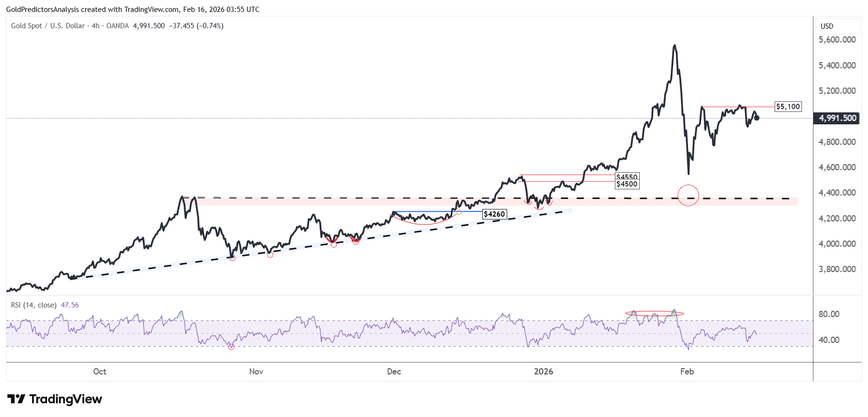Screen dimensions: 868x417
Task: Click the Dec label on the time axis
Action: pos(394,372)
